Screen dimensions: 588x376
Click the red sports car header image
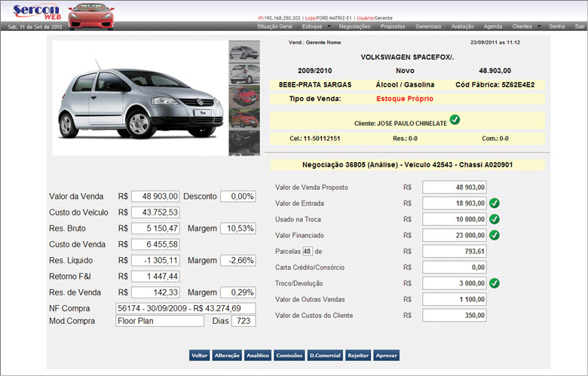(90, 16)
